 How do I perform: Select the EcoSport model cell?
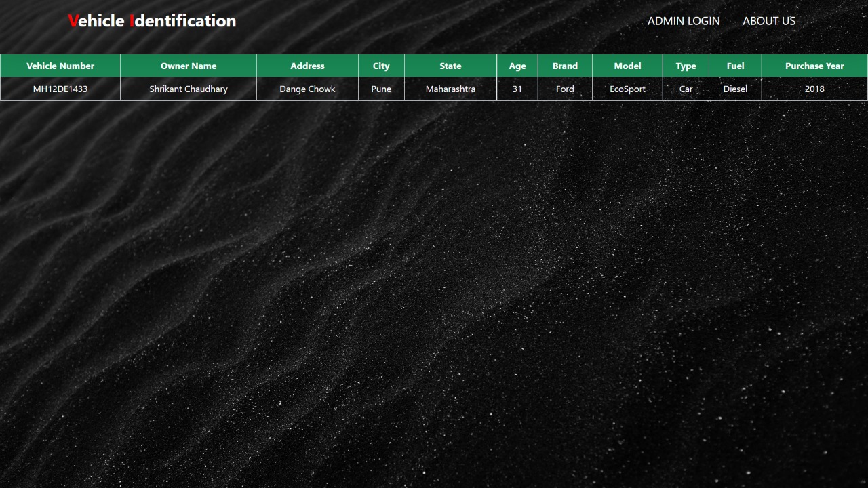627,89
